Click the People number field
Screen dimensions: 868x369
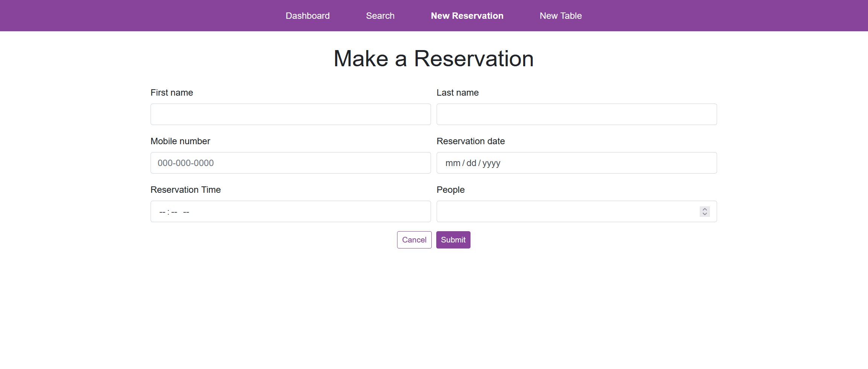click(577, 212)
